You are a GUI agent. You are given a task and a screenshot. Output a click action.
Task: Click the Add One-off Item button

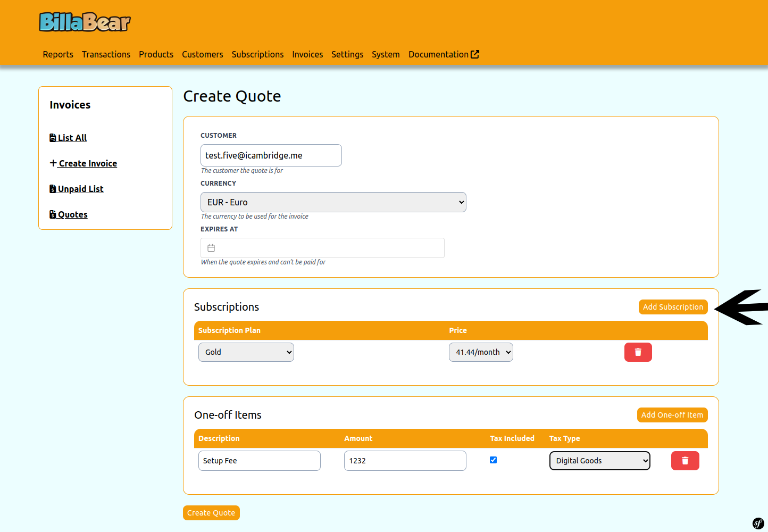(672, 415)
